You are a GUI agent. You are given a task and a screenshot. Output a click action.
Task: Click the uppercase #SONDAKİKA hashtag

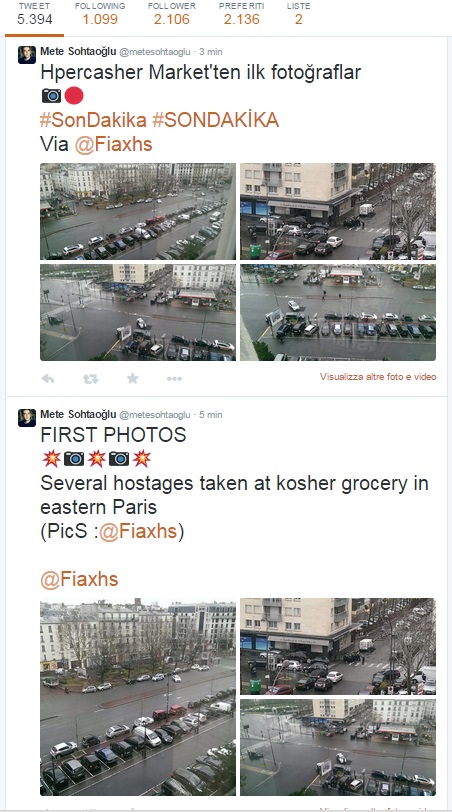coord(215,120)
